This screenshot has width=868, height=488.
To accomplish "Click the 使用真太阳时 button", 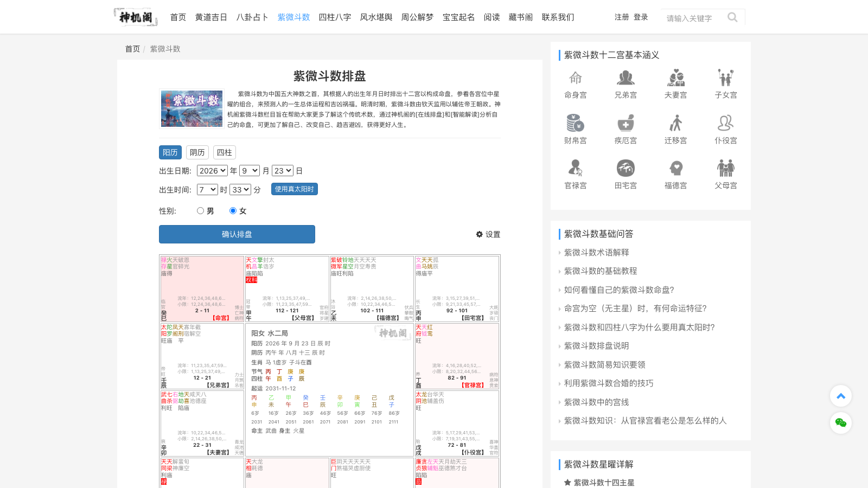I will pyautogui.click(x=295, y=189).
